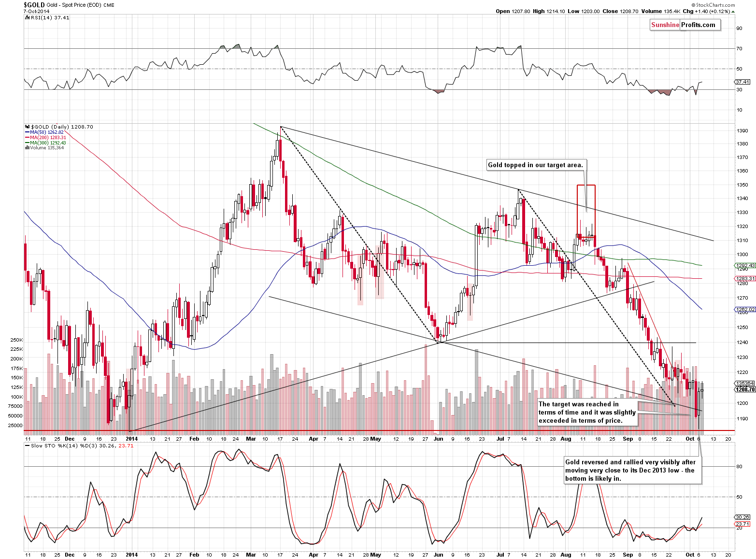This screenshot has width=756, height=559.
Task: Click the Chg +1.40 (+0.12%) header value
Action: pos(708,11)
